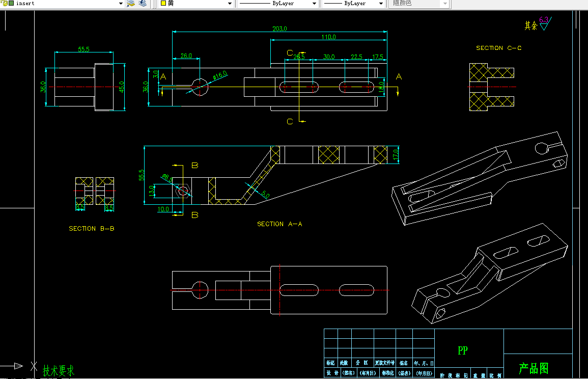Viewport: 588px width, 379px height.
Task: Select the green 产品图 title text
Action: coord(534,368)
